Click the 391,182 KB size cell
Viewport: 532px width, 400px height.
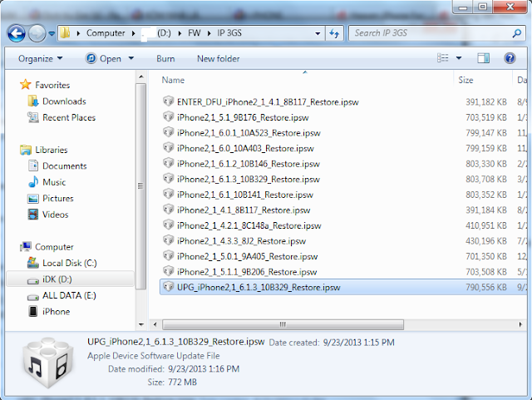[x=485, y=102]
